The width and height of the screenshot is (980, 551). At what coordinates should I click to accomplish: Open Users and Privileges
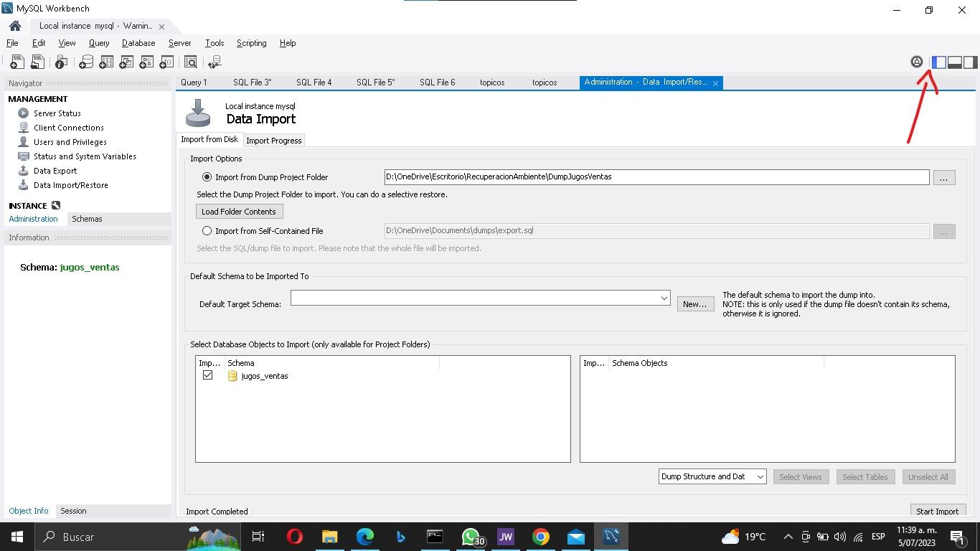[70, 142]
